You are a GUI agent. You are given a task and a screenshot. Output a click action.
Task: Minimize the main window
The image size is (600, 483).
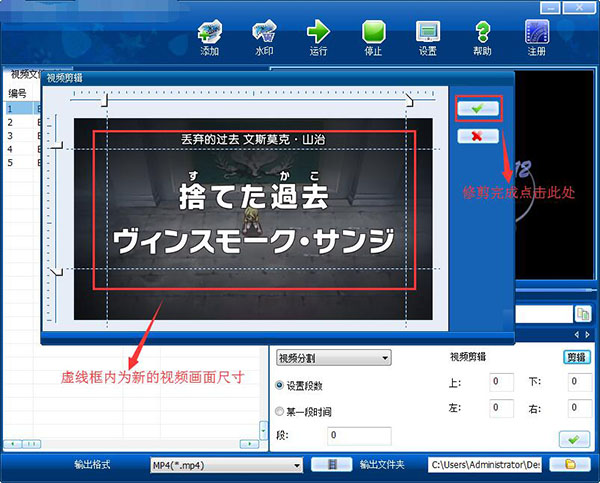point(550,8)
